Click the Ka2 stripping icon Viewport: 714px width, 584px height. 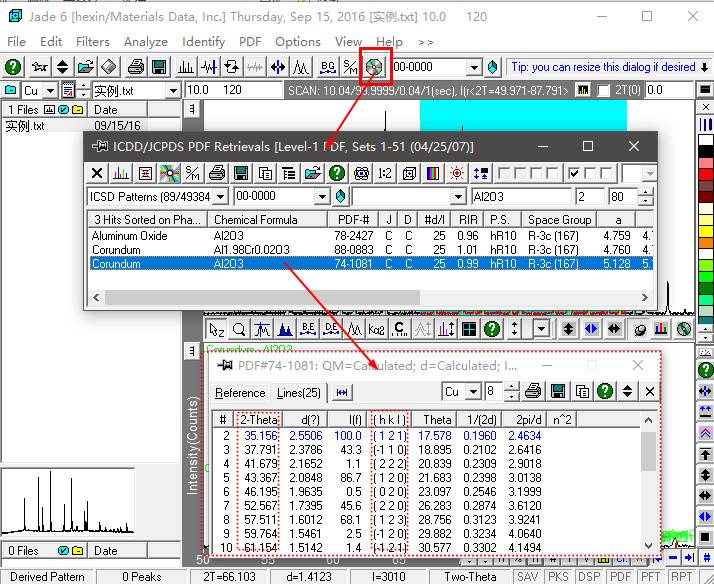377,329
